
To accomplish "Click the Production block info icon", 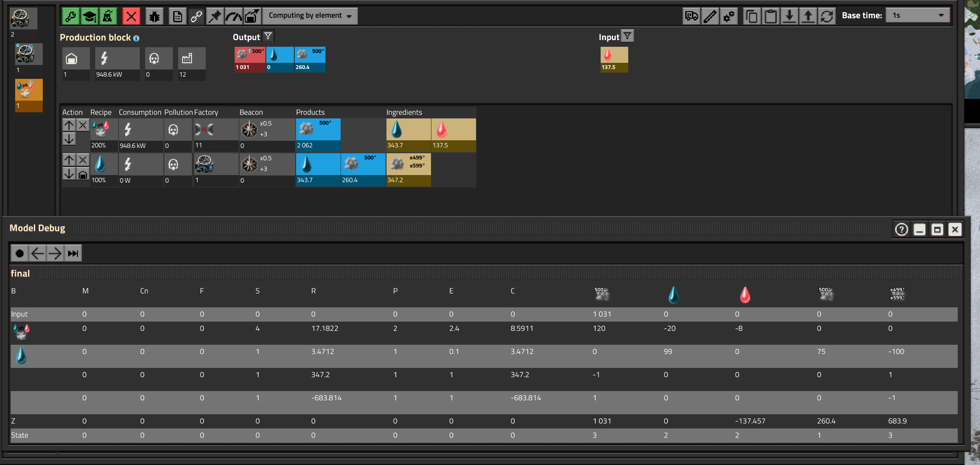I will (136, 38).
